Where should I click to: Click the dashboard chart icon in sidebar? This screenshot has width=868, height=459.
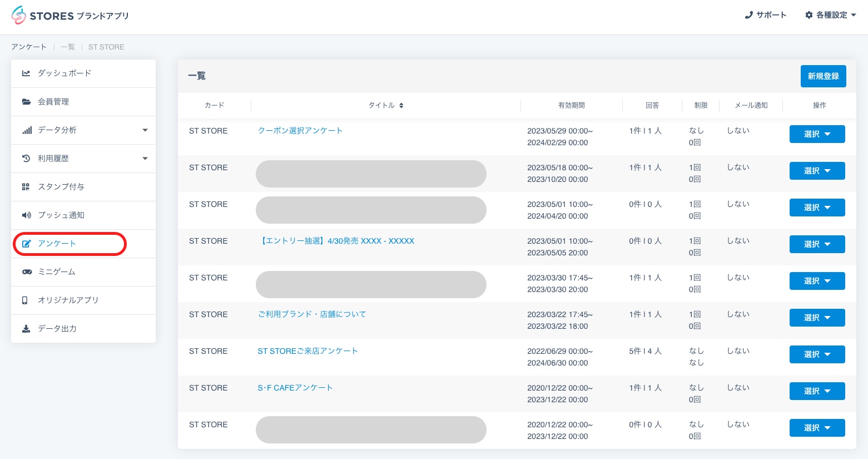point(26,73)
